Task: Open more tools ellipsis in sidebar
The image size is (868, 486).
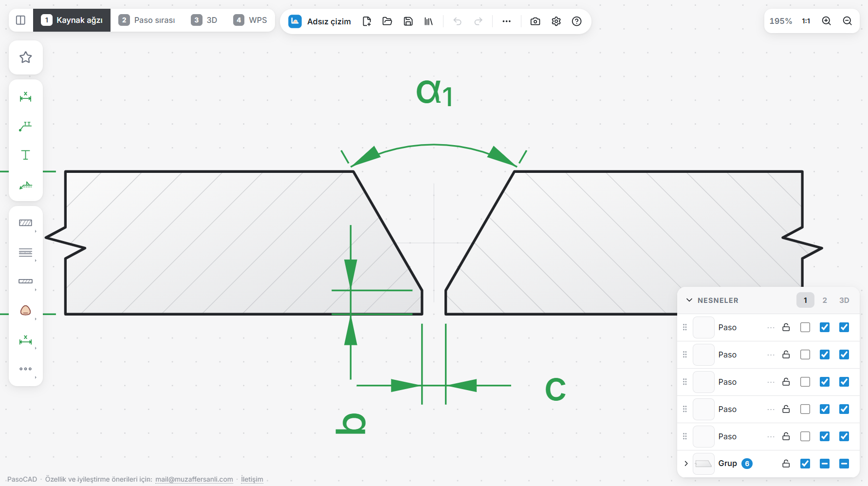Action: (x=26, y=369)
